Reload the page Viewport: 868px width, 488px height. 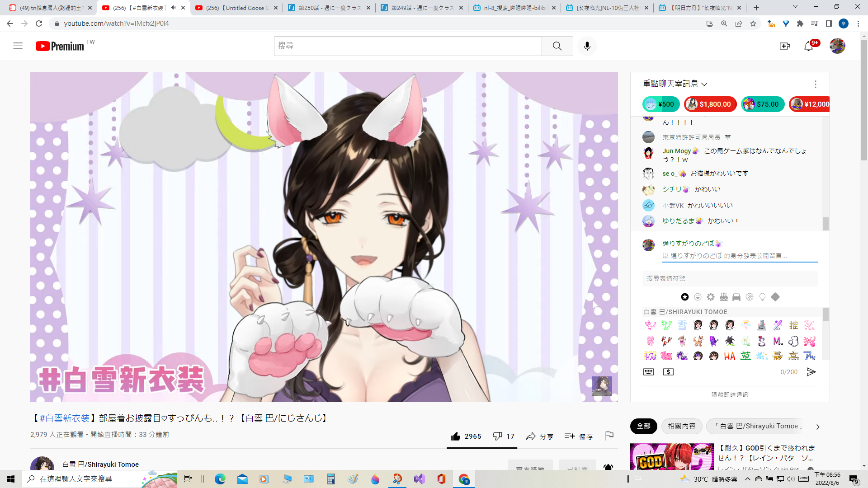[x=39, y=23]
